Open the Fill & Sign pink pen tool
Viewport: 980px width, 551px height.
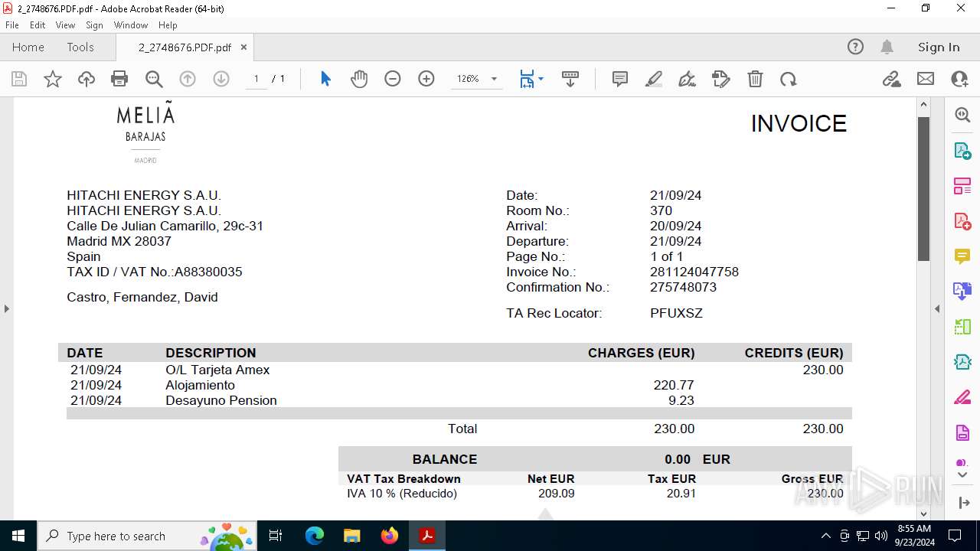click(x=962, y=397)
